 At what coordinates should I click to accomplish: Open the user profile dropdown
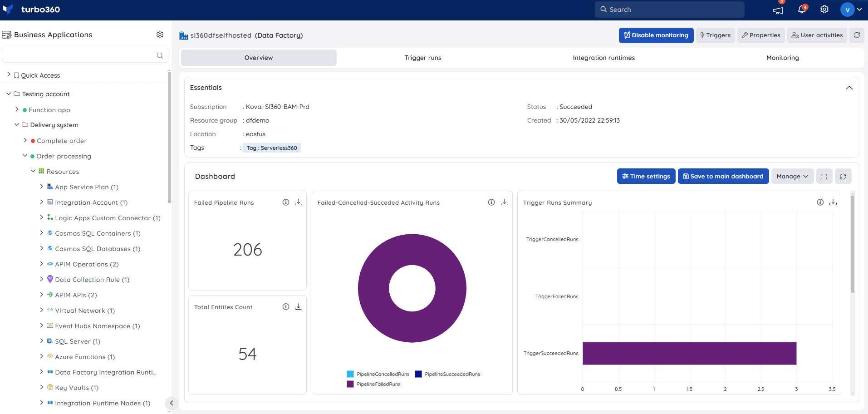click(x=851, y=10)
